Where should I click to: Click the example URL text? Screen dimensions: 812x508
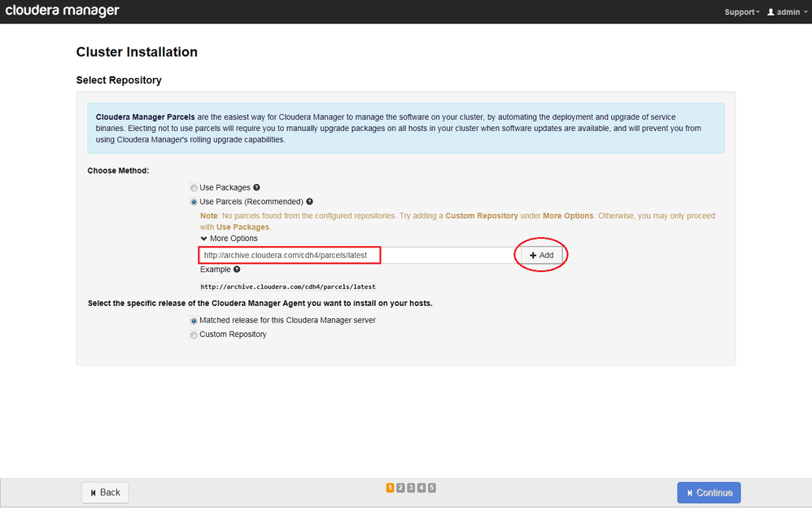click(288, 287)
